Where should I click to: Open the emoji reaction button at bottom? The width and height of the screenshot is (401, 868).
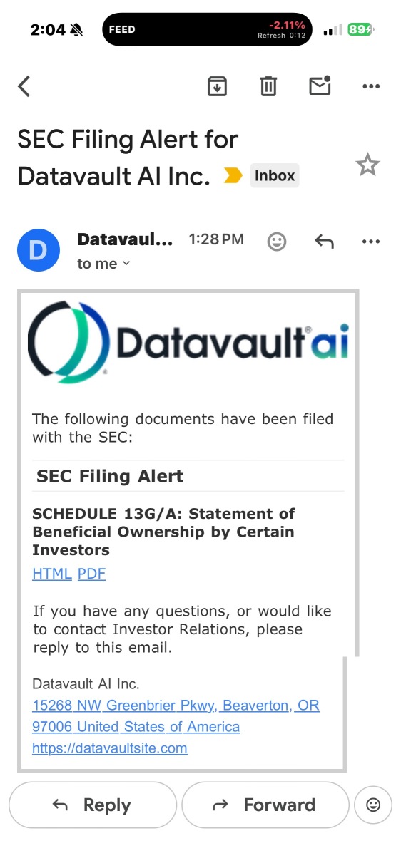tap(373, 805)
